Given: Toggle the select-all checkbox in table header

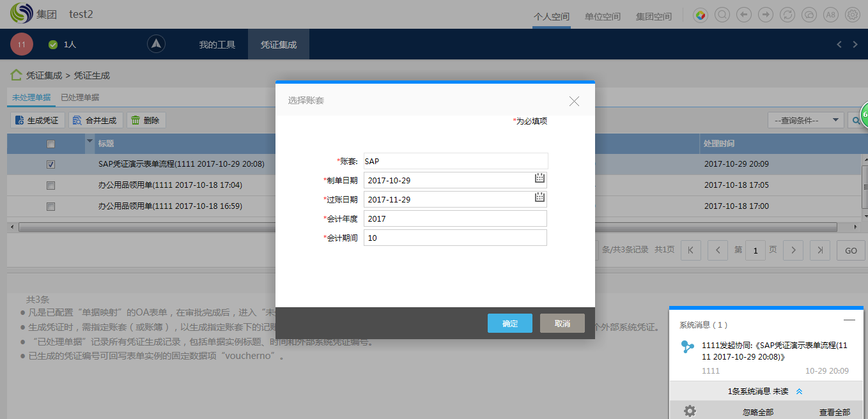Looking at the screenshot, I should pos(51,144).
